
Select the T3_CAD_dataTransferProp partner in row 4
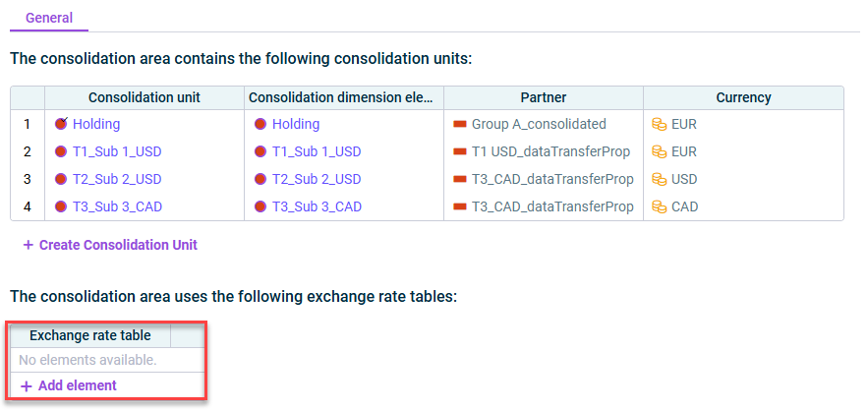click(552, 207)
